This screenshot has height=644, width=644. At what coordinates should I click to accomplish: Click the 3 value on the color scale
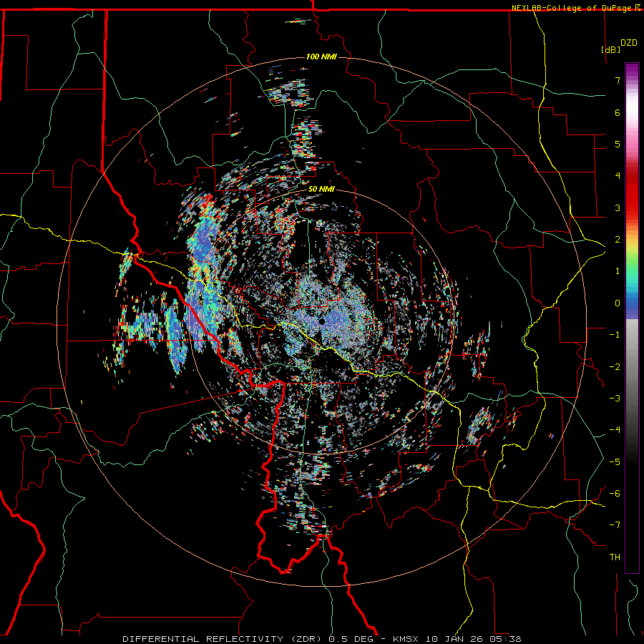coord(618,208)
